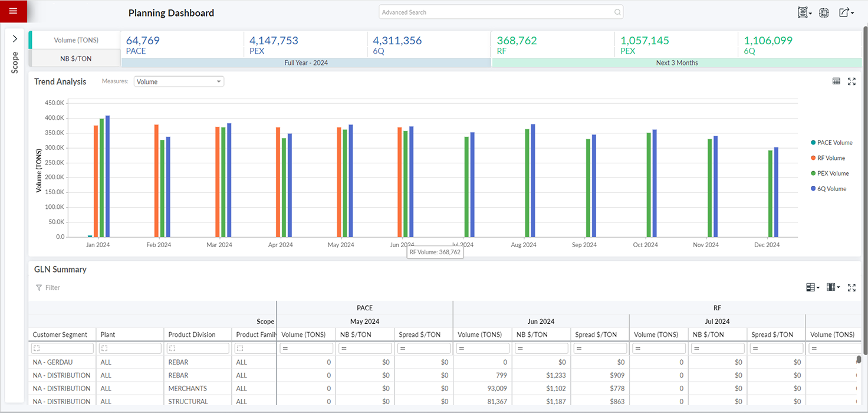Click the Customer Segment column header
The image size is (868, 413).
coord(60,335)
